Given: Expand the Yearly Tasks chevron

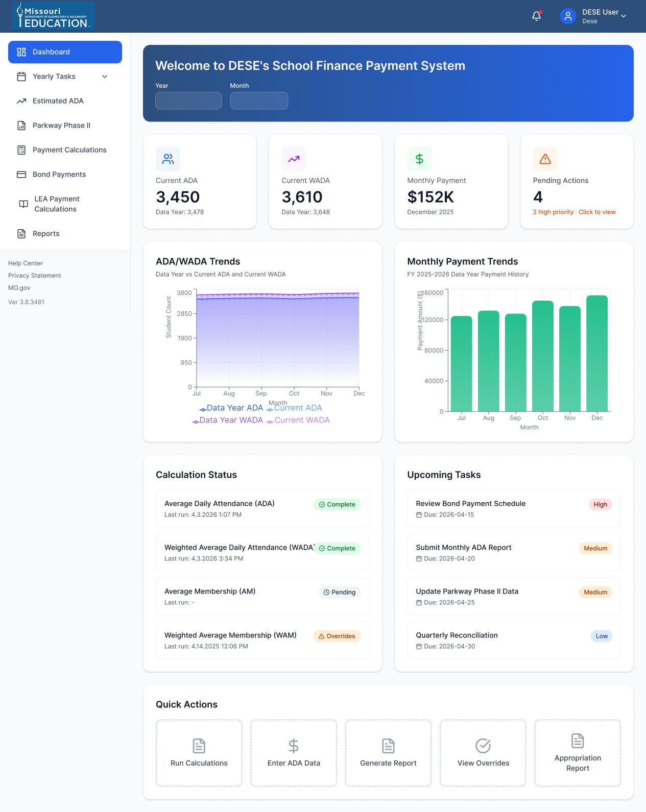Looking at the screenshot, I should tap(105, 77).
